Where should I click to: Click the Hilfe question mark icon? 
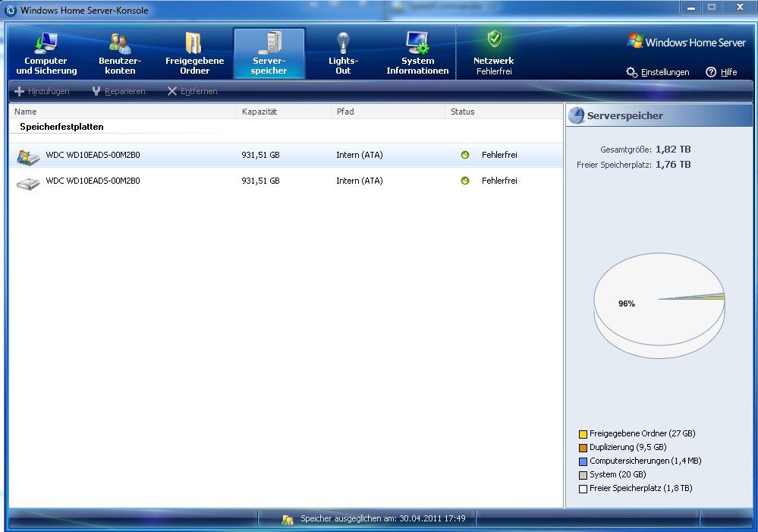(711, 72)
